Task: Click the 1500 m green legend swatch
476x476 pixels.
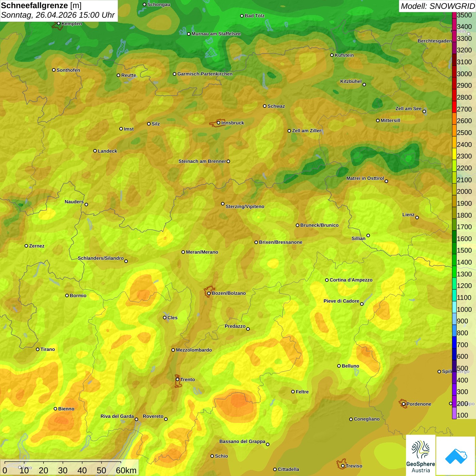Action: [454, 248]
